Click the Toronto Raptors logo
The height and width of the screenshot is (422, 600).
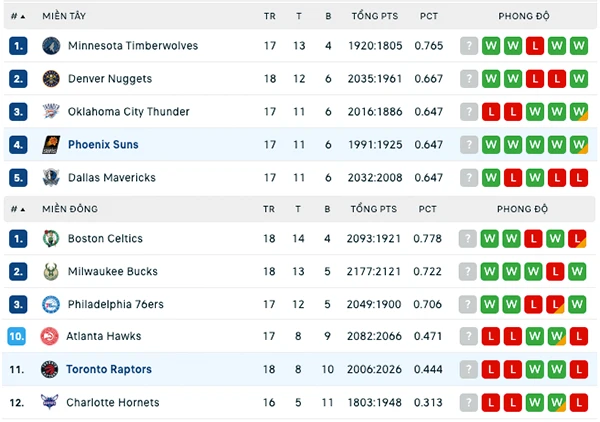pos(50,370)
